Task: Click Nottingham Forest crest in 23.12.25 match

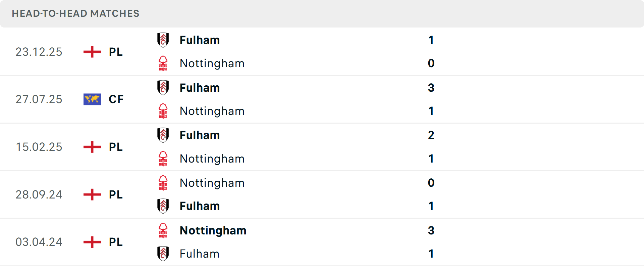Action: [163, 63]
